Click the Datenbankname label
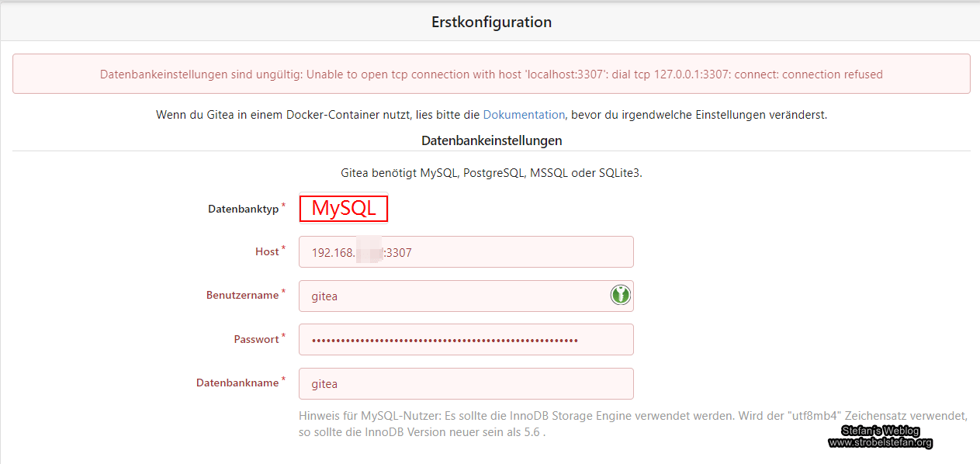 click(237, 383)
